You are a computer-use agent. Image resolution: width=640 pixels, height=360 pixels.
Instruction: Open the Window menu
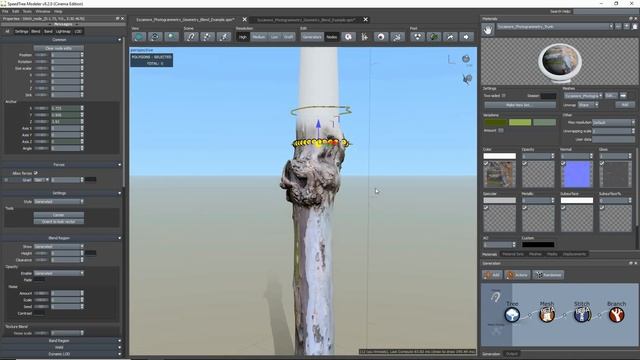(43, 11)
